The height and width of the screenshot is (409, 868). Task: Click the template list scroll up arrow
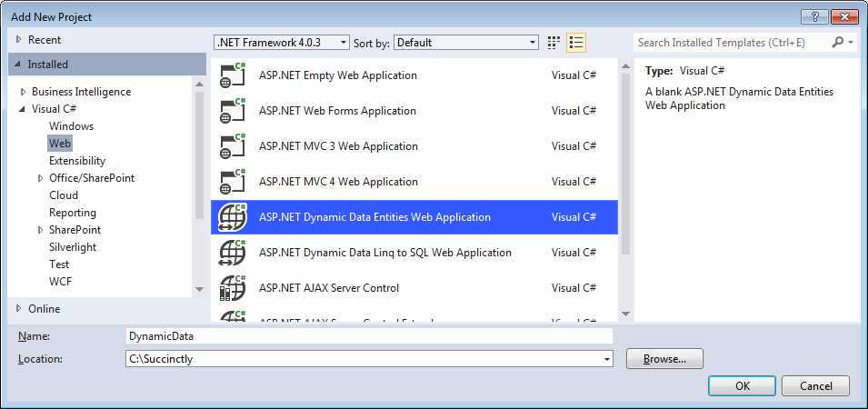pos(625,66)
